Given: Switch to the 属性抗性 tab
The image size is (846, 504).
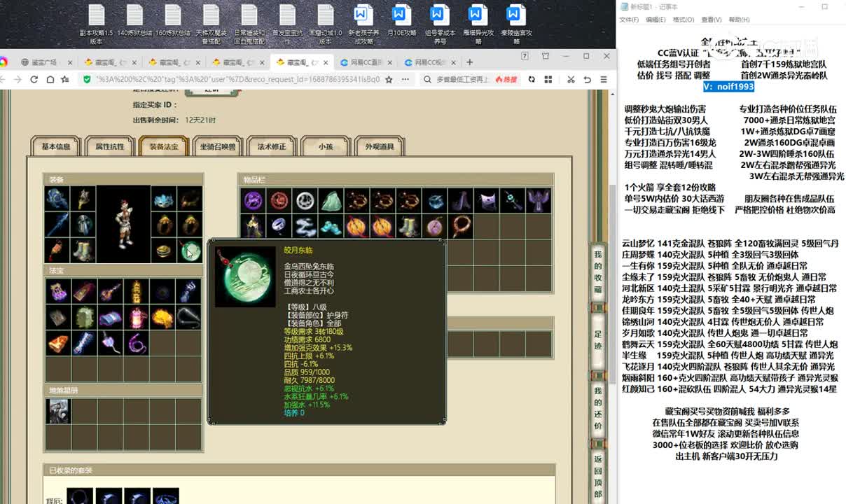Looking at the screenshot, I should coord(110,147).
